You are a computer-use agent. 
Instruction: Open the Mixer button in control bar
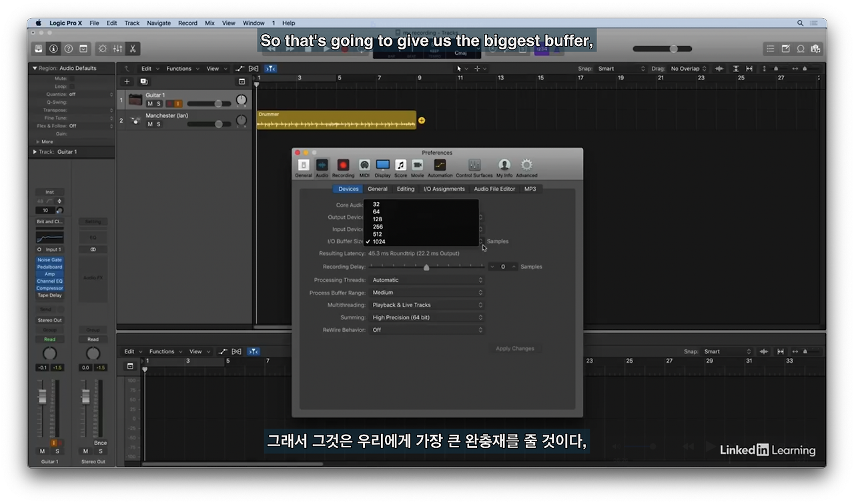117,49
